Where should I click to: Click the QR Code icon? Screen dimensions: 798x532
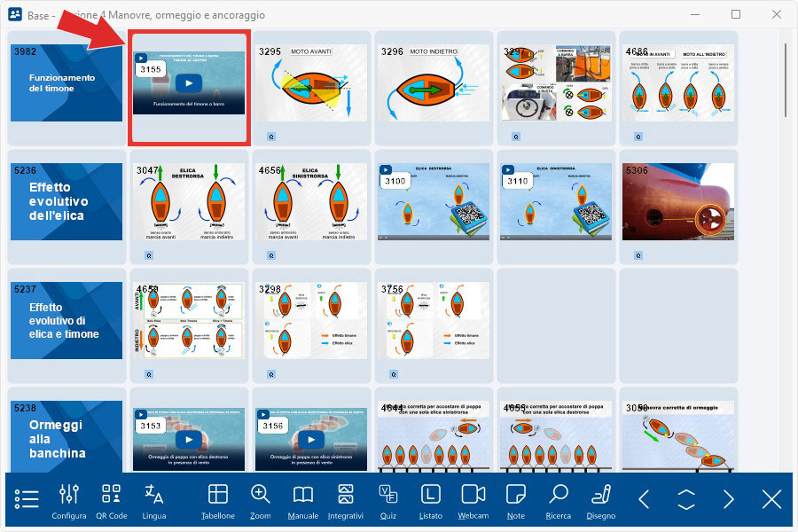(x=111, y=500)
